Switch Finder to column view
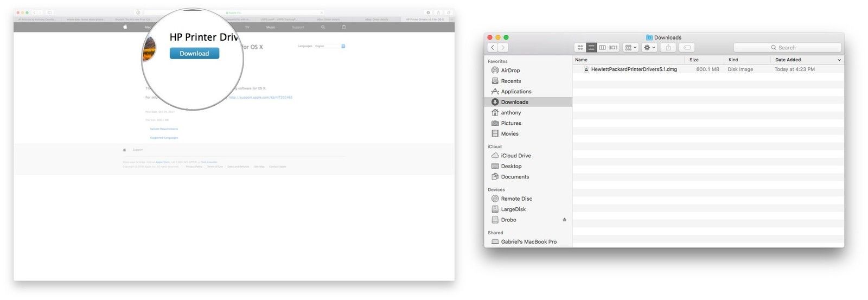The height and width of the screenshot is (300, 868). (602, 48)
